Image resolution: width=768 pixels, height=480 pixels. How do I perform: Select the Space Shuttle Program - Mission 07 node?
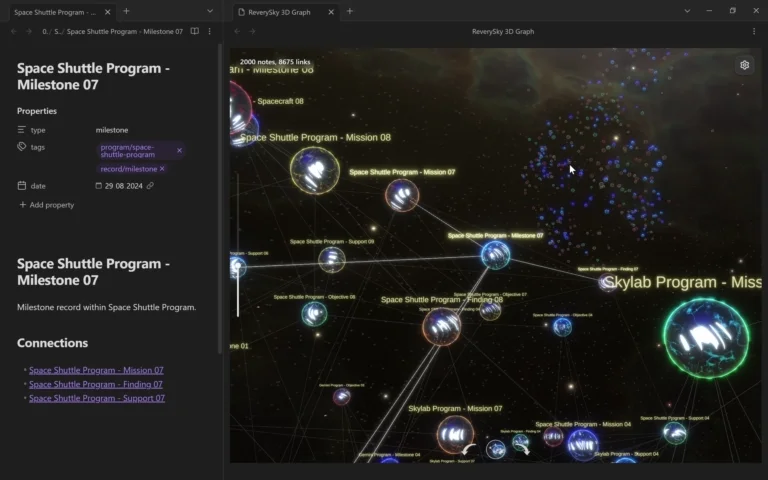click(x=402, y=195)
